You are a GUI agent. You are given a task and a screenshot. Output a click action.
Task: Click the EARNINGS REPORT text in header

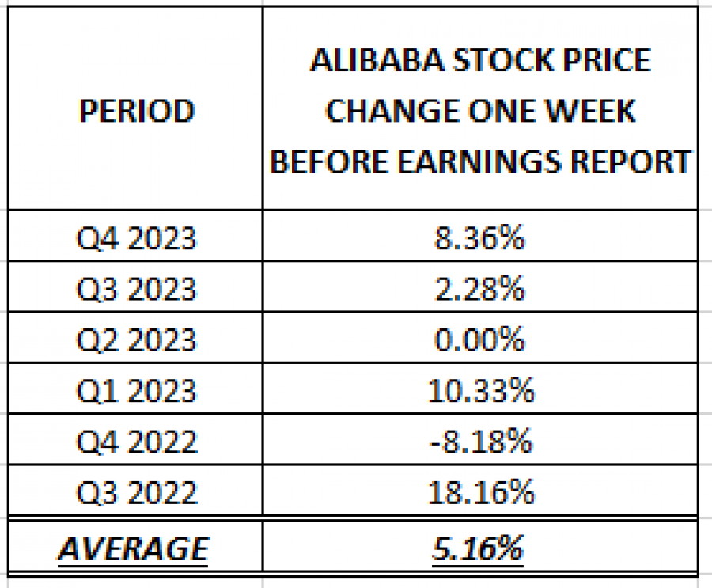coord(544,161)
